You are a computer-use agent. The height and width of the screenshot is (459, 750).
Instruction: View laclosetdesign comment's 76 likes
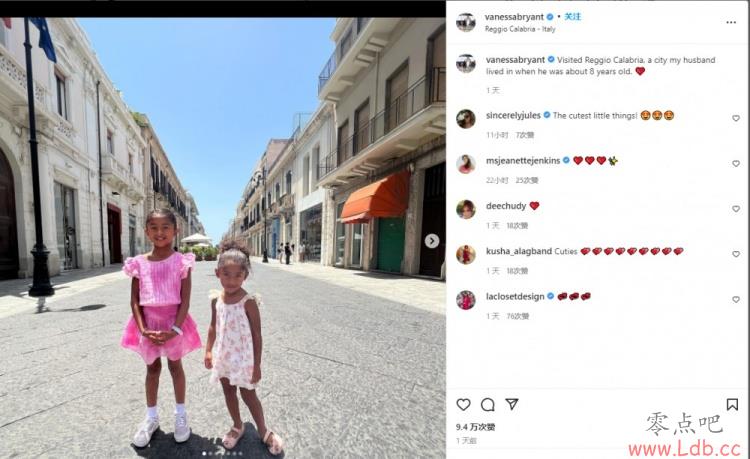point(518,317)
